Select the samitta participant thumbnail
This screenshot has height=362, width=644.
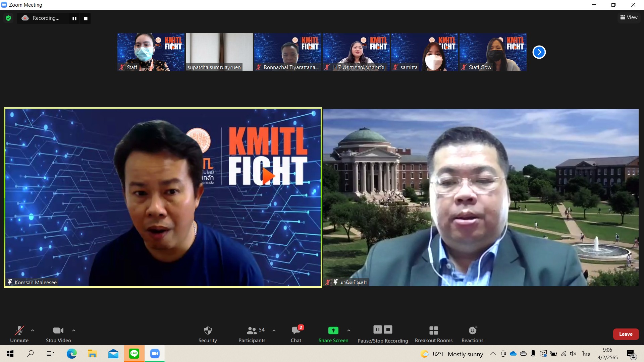coord(425,52)
